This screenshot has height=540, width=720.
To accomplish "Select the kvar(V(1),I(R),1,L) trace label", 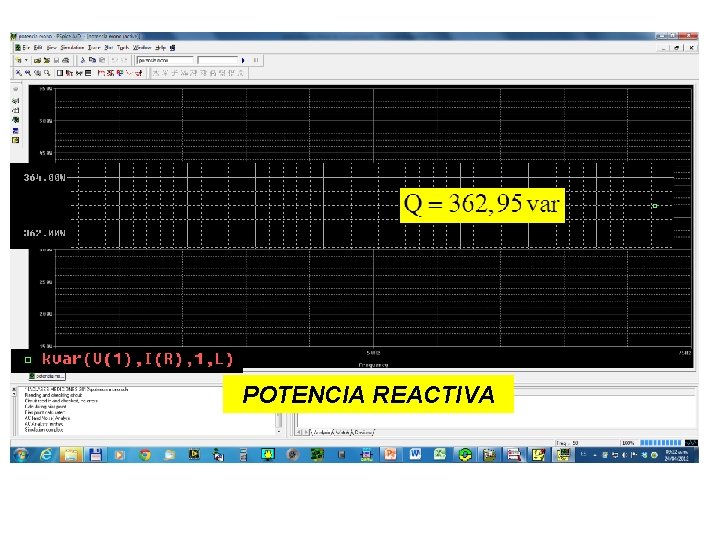I will pyautogui.click(x=137, y=359).
